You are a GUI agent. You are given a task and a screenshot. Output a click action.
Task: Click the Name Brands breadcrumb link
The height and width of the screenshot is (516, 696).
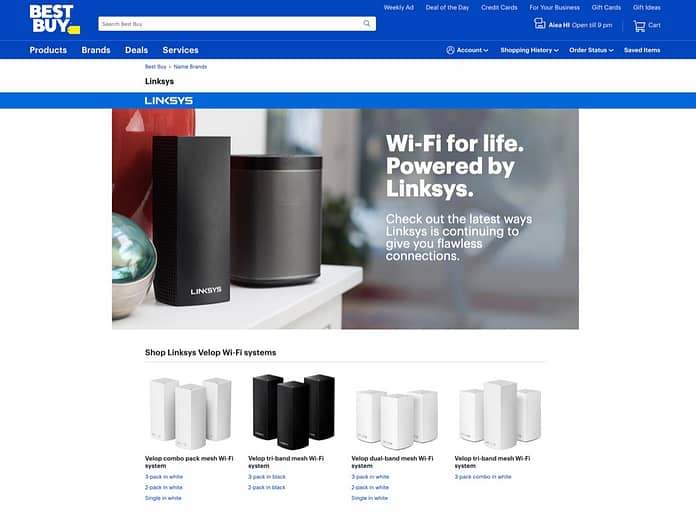pyautogui.click(x=190, y=67)
